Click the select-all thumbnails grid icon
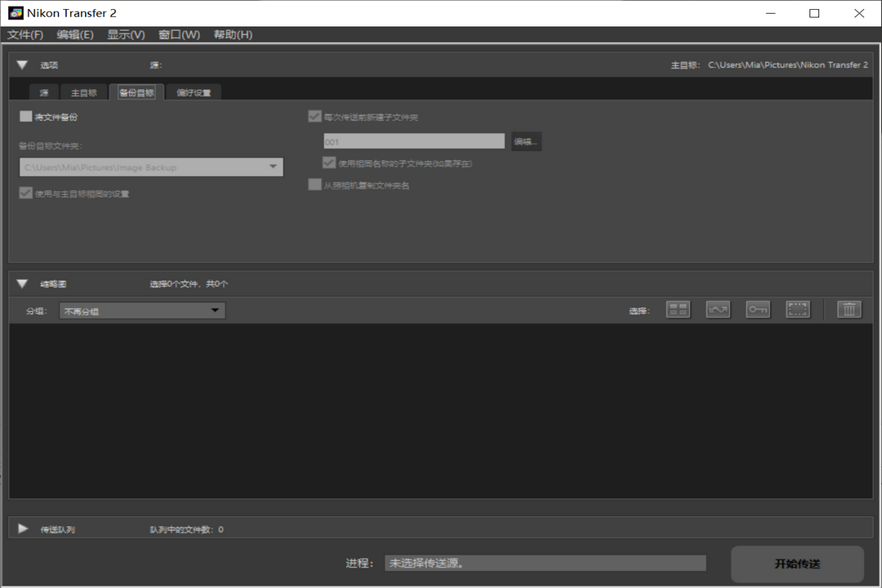Image resolution: width=882 pixels, height=588 pixels. [x=678, y=310]
